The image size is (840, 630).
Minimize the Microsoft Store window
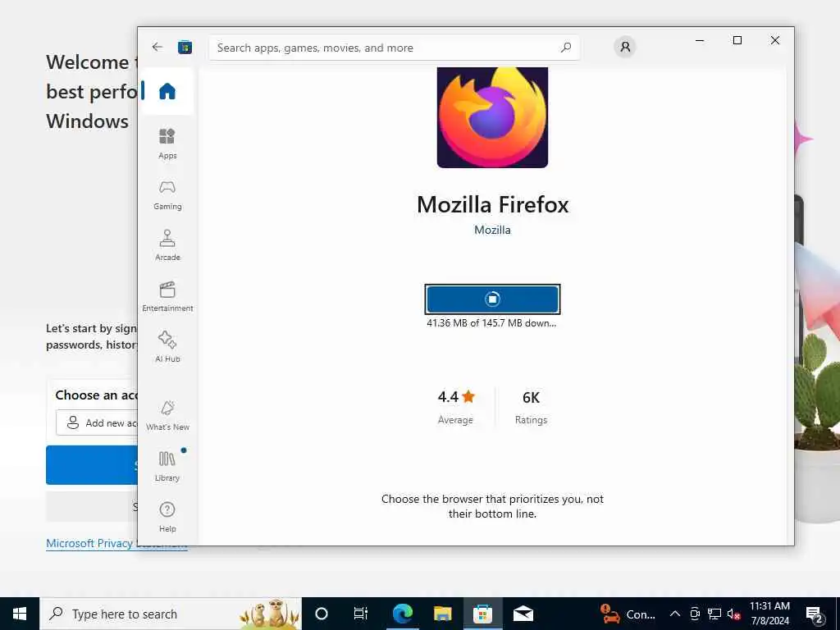[700, 40]
